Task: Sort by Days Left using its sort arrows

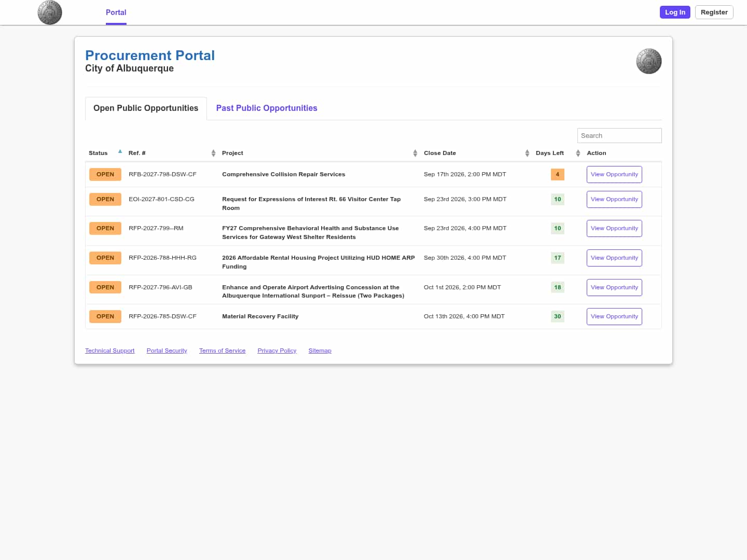Action: (x=578, y=153)
